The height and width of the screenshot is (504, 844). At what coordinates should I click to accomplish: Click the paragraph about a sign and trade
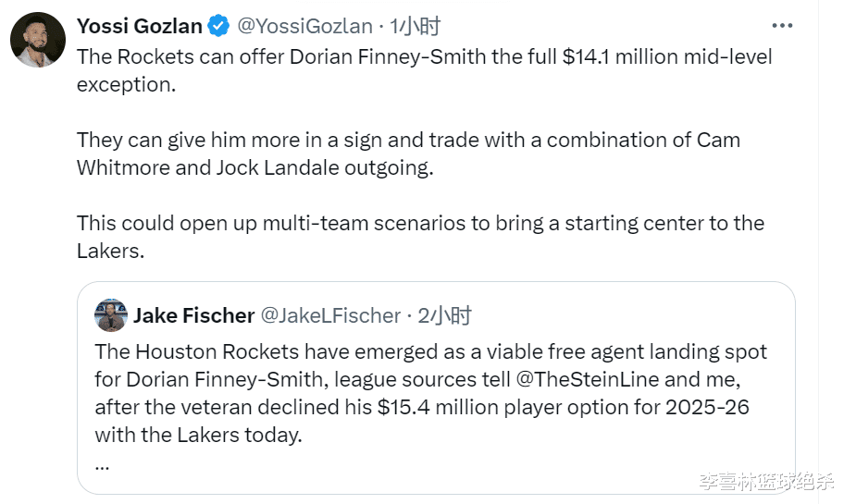point(408,154)
